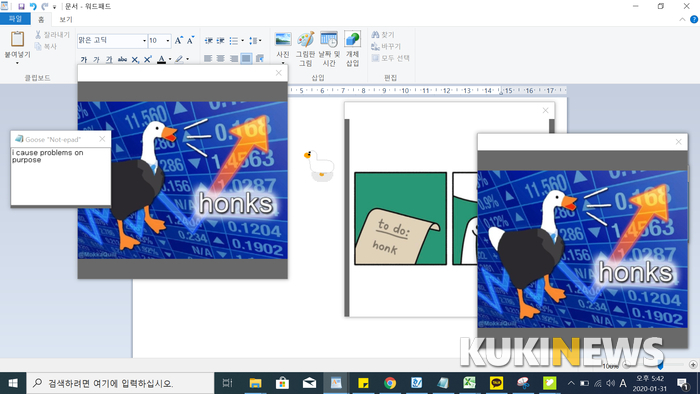Toggle subscript formatting
Viewport: 700px width, 394px height.
coord(135,59)
